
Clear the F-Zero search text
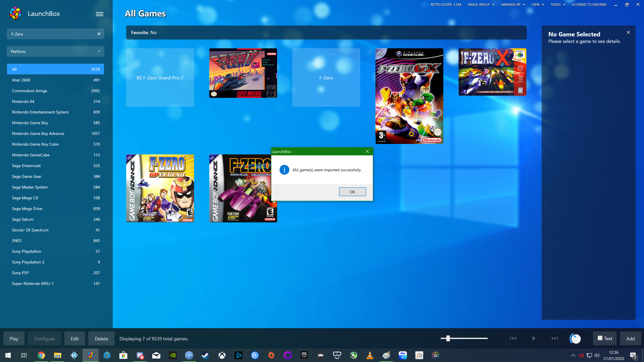[x=99, y=34]
